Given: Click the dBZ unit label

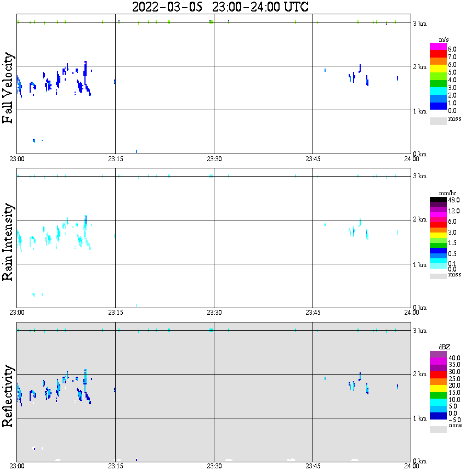Looking at the screenshot, I should (445, 347).
